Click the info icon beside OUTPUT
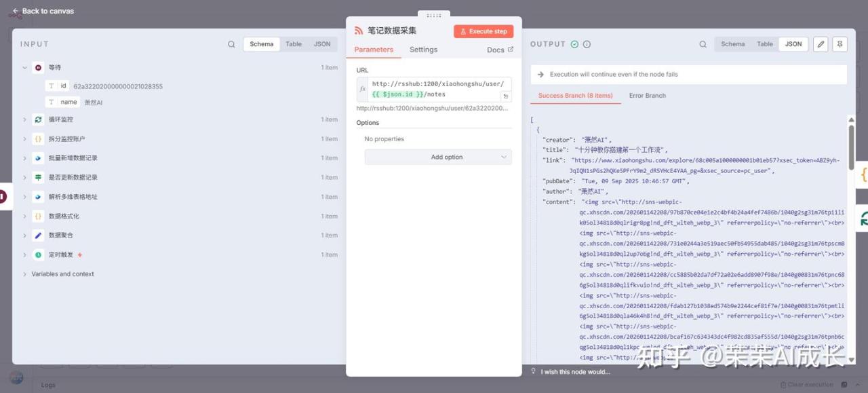The image size is (868, 393). (x=587, y=44)
